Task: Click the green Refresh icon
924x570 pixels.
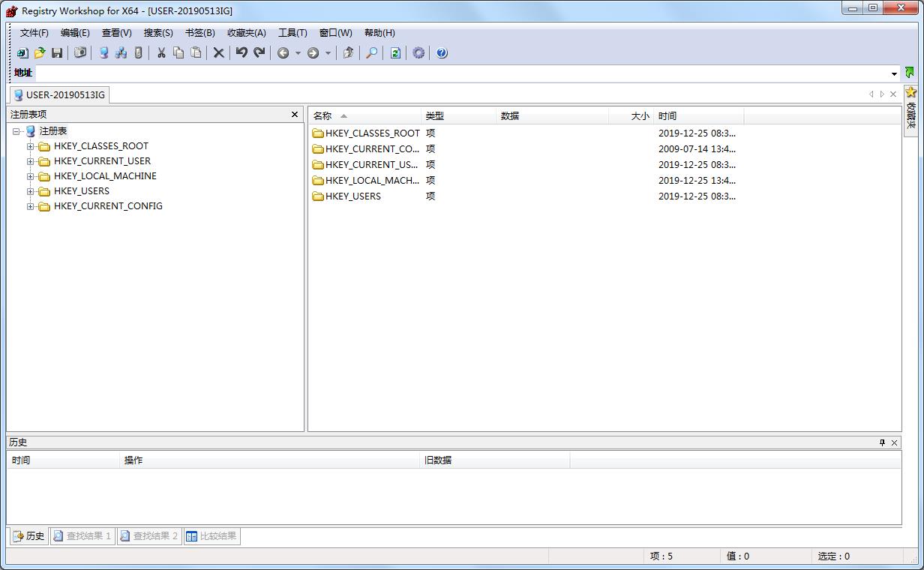Action: click(395, 53)
